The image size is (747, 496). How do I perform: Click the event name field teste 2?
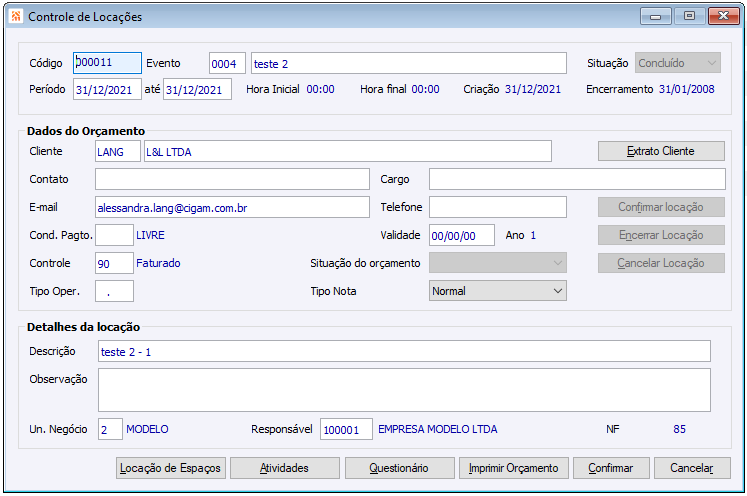click(x=409, y=63)
